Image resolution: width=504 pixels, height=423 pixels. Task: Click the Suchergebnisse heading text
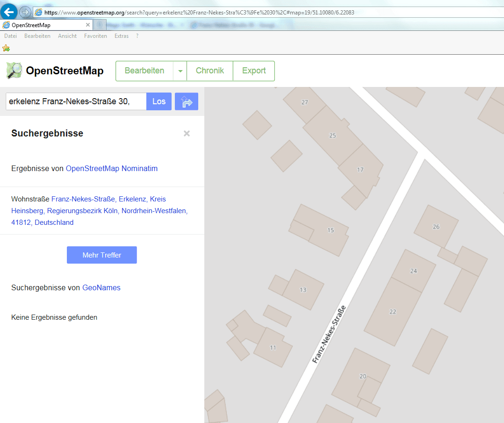coord(47,133)
